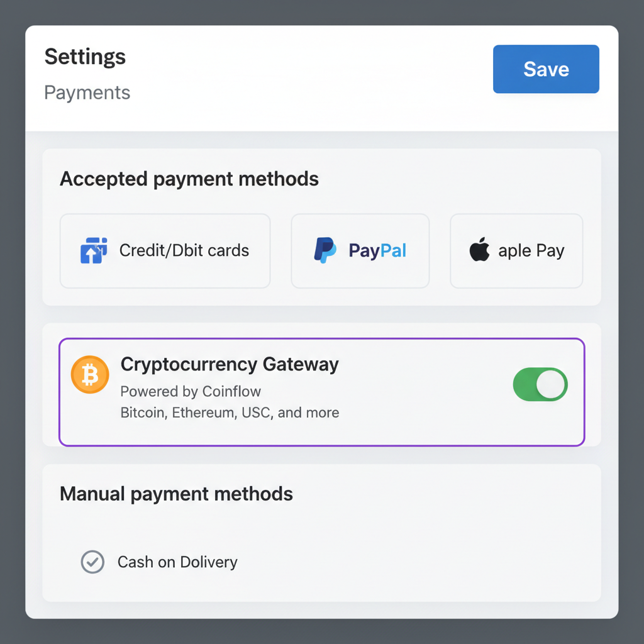Open the PayPal payment method
The image size is (644, 644).
tap(360, 250)
